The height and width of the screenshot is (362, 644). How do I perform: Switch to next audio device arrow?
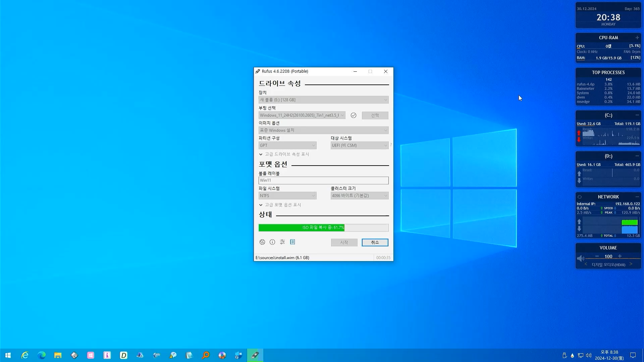click(x=631, y=264)
